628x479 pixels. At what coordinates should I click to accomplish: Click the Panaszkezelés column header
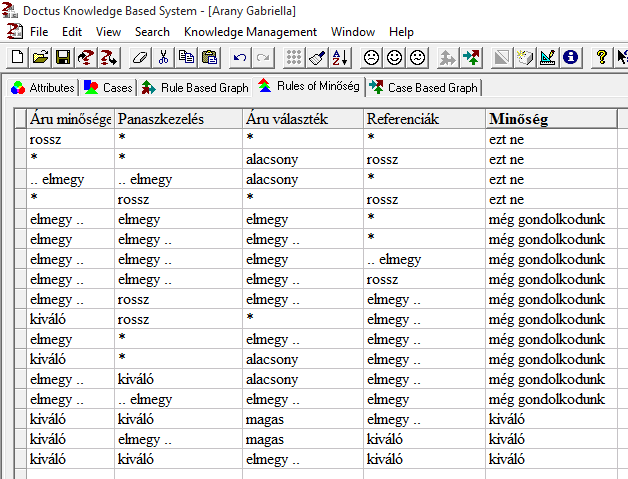pos(178,119)
